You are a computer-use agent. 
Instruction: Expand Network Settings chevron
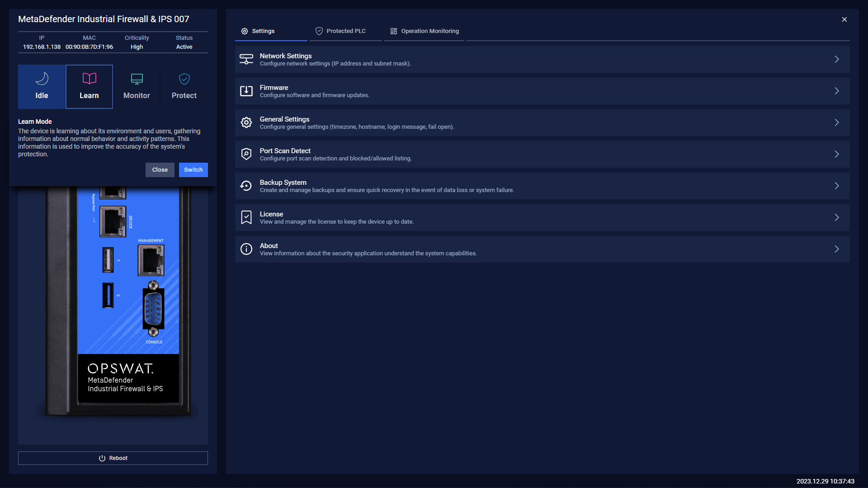(837, 59)
